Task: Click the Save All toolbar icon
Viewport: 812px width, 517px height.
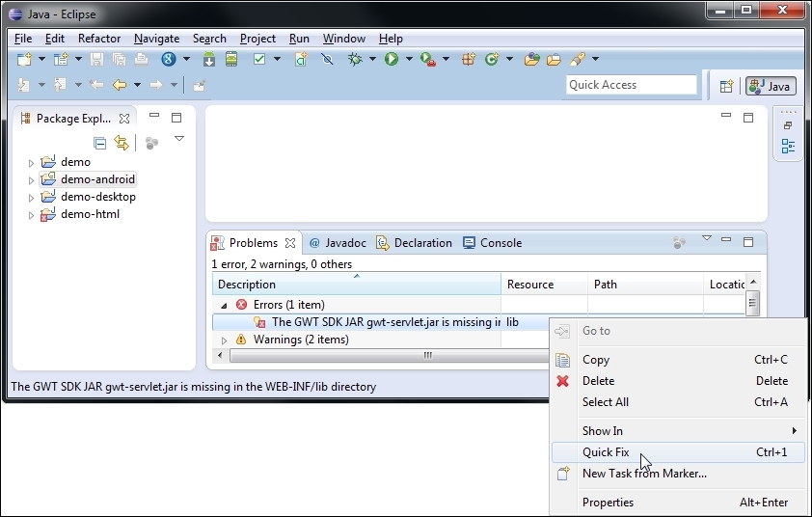Action: [119, 60]
